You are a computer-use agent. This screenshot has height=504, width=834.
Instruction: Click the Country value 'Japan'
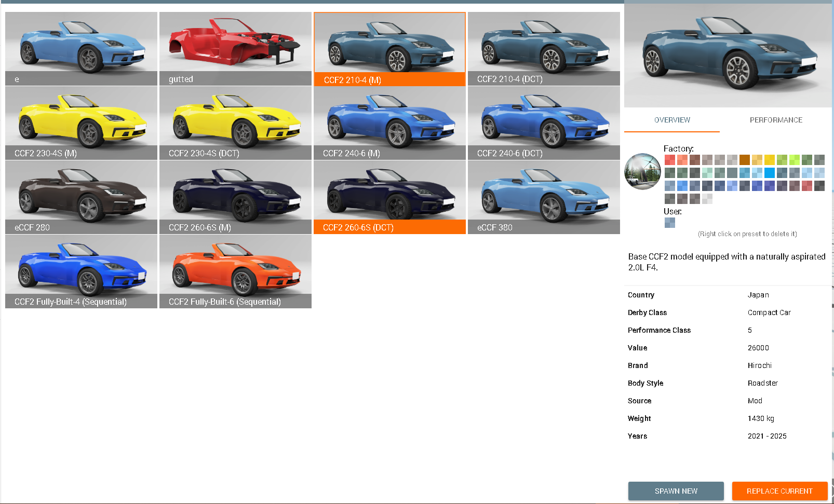tap(758, 295)
